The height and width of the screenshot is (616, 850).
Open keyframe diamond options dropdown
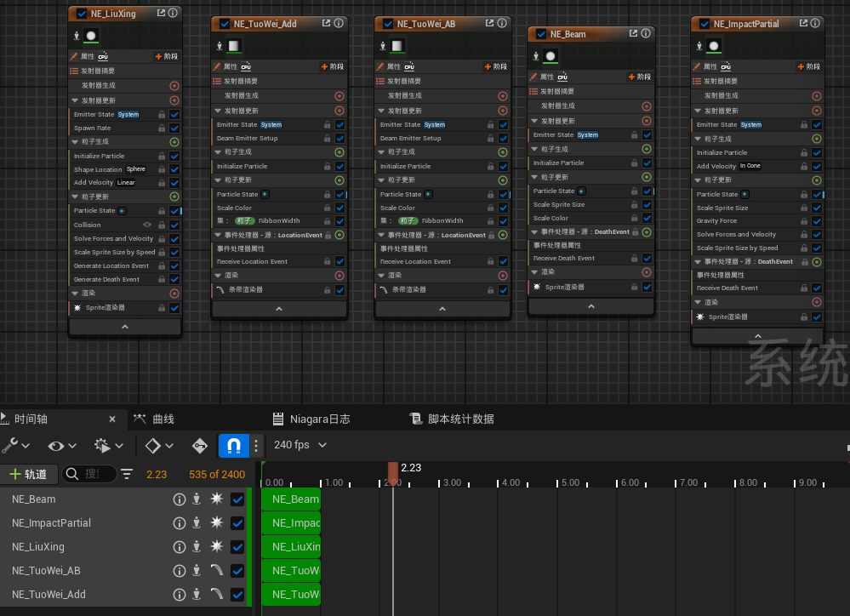[159, 446]
